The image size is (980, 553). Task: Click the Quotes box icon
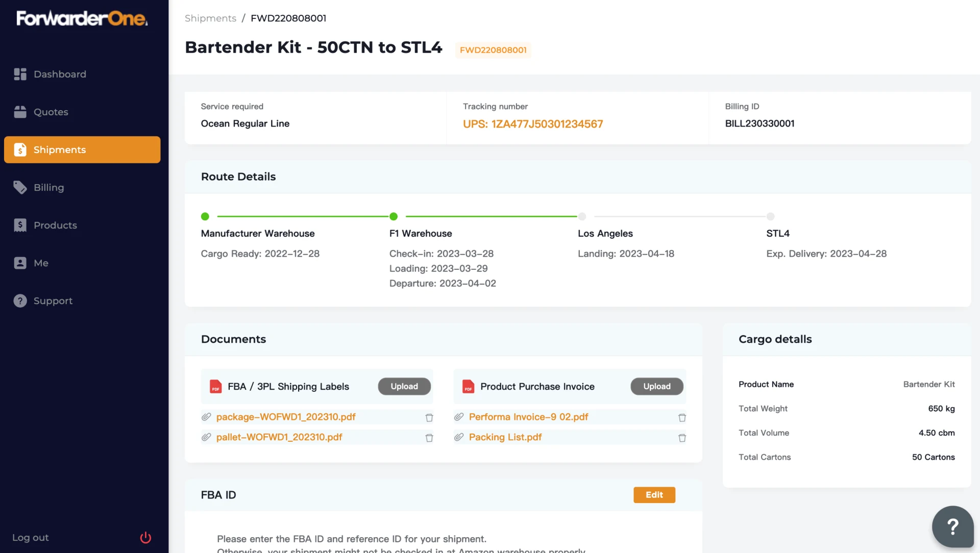coord(20,112)
